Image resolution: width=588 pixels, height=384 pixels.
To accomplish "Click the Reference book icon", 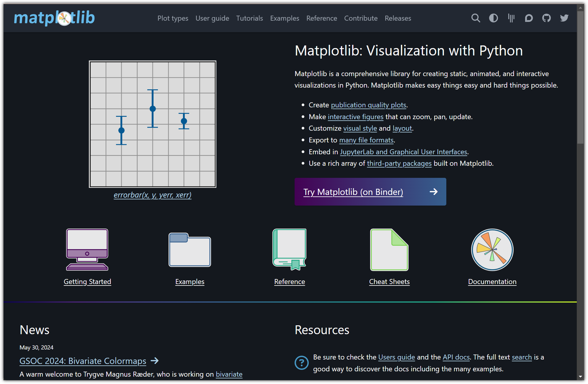I will 289,250.
